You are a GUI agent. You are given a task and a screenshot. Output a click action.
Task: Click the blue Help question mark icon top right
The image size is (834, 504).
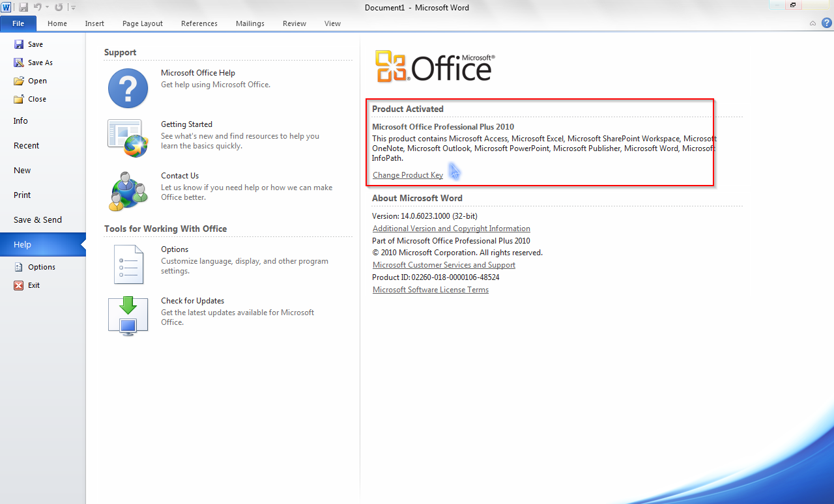coord(827,23)
